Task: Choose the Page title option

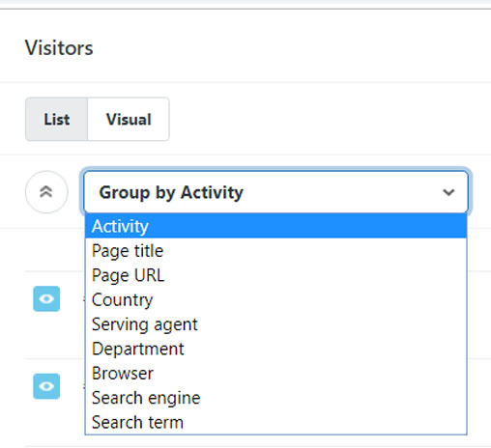Action: point(275,251)
